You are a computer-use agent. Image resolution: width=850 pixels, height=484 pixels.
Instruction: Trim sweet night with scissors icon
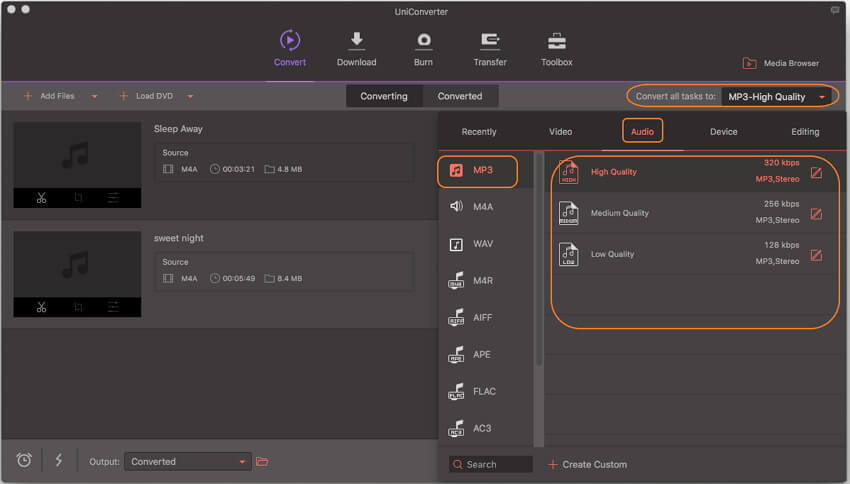coord(41,307)
